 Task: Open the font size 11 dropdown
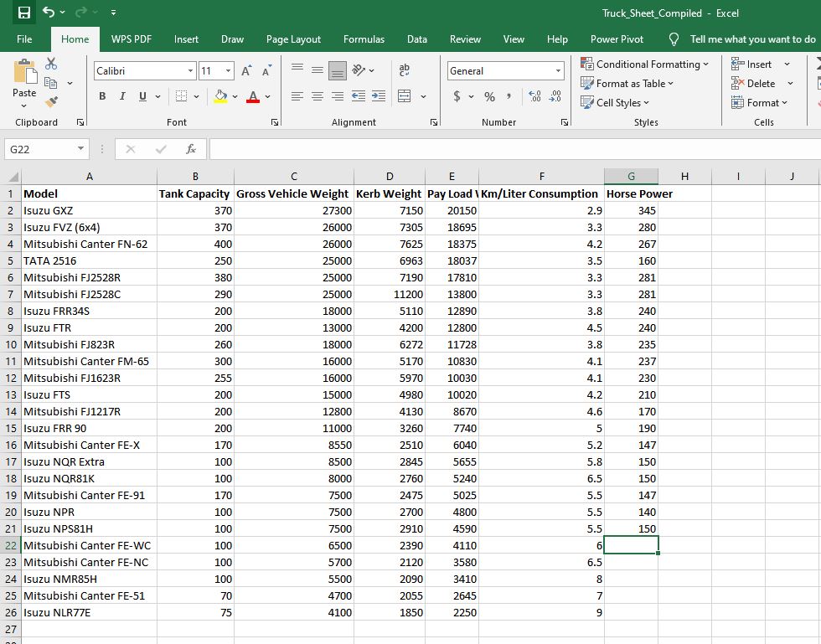point(228,70)
